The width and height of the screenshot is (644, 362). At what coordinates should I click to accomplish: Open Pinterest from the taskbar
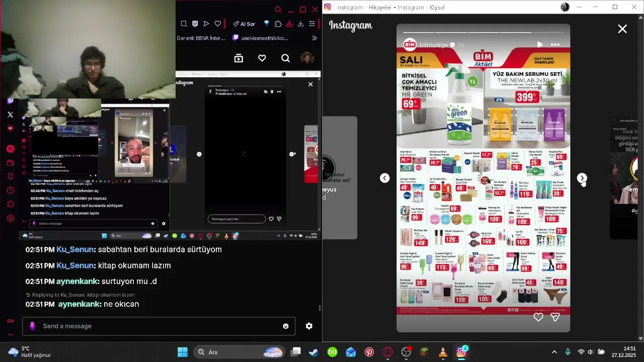[369, 352]
